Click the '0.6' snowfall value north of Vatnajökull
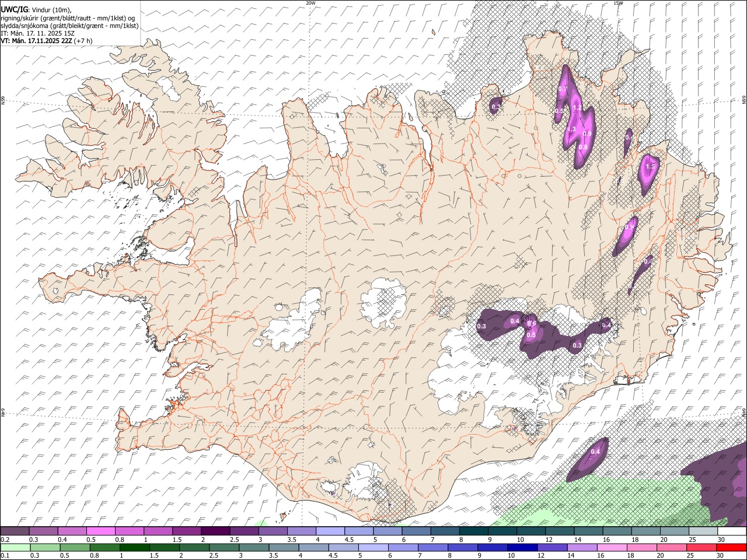 point(532,324)
